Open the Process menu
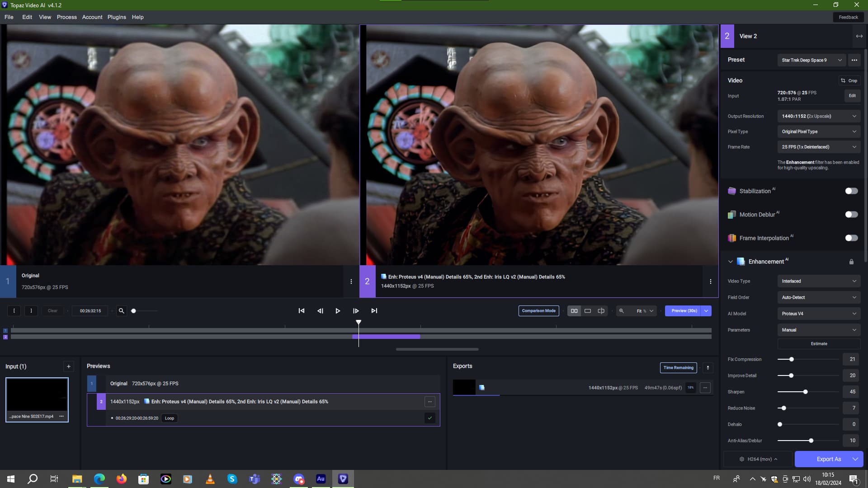The image size is (868, 488). click(x=66, y=17)
